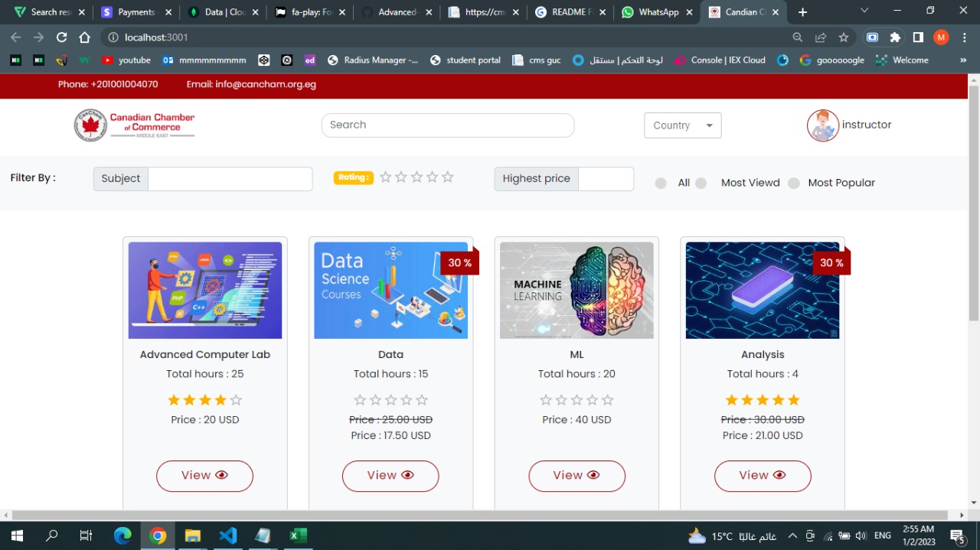Image resolution: width=980 pixels, height=550 pixels.
Task: Switch to README tab
Action: 571,12
